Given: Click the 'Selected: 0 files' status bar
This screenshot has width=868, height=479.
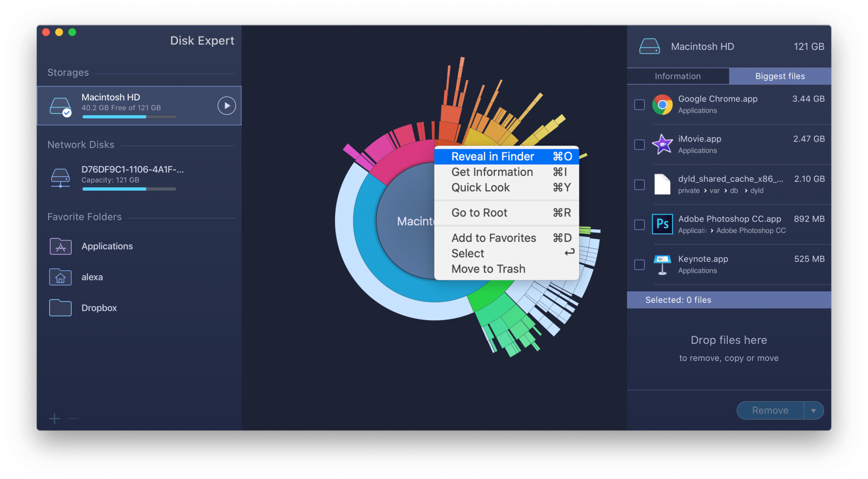Looking at the screenshot, I should [729, 300].
